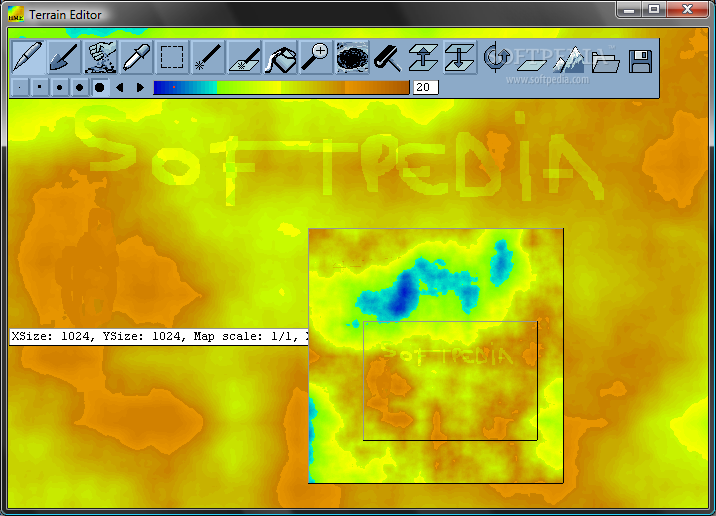Screen dimensions: 716x516
Task: Activate the dashed rectangle selection tool
Action: (172, 58)
